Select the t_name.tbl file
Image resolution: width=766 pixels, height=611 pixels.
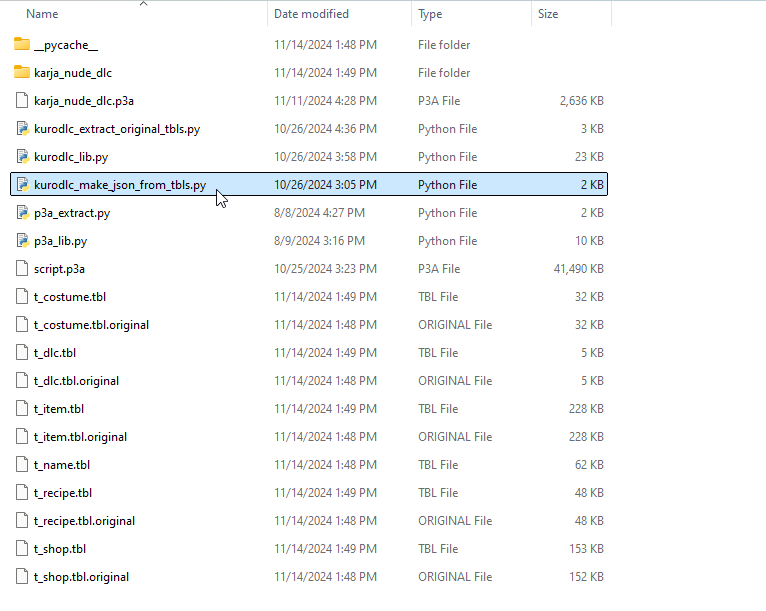point(62,465)
